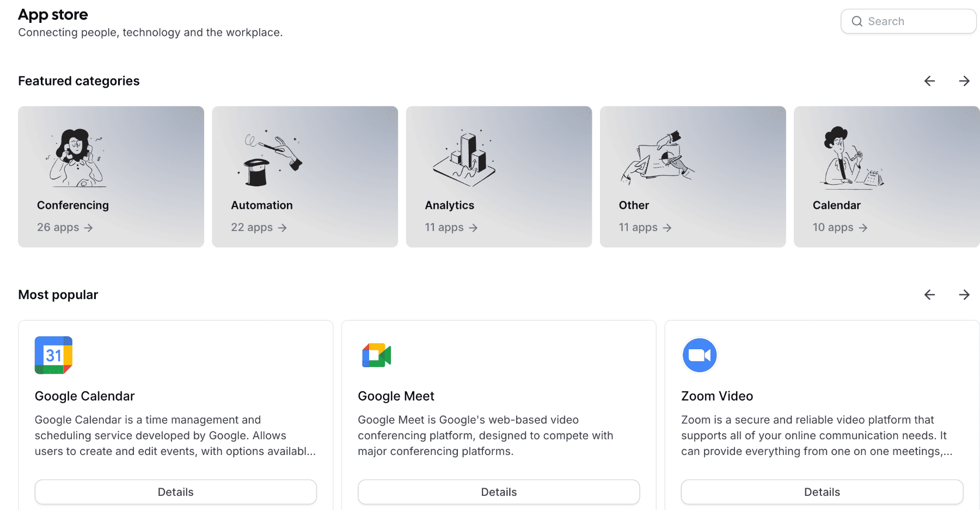This screenshot has width=980, height=510.
Task: Open Details for Google Meet
Action: (498, 491)
